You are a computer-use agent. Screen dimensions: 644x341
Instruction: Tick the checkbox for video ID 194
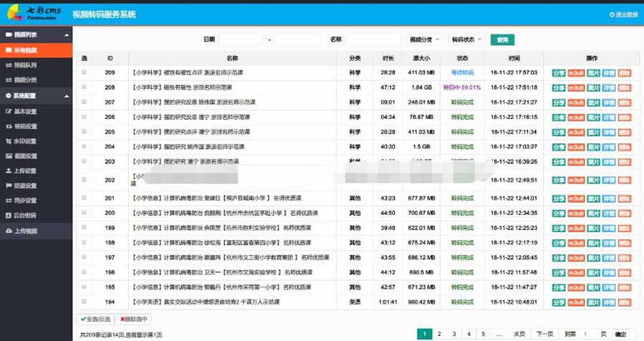84,302
